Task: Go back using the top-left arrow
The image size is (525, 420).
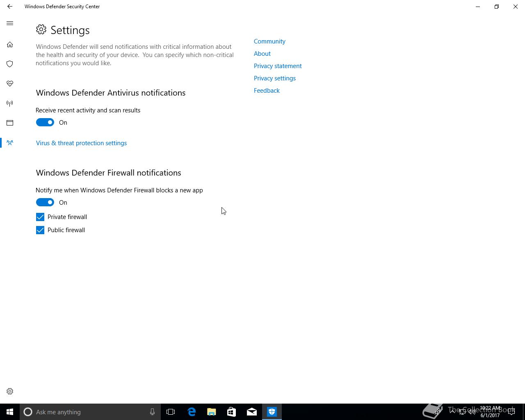Action: (10, 7)
